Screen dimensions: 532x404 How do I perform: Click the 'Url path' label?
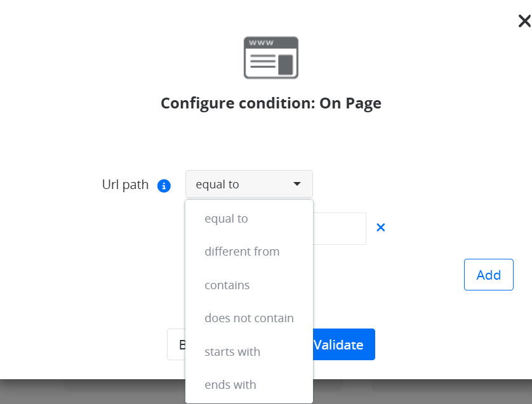[x=125, y=185]
